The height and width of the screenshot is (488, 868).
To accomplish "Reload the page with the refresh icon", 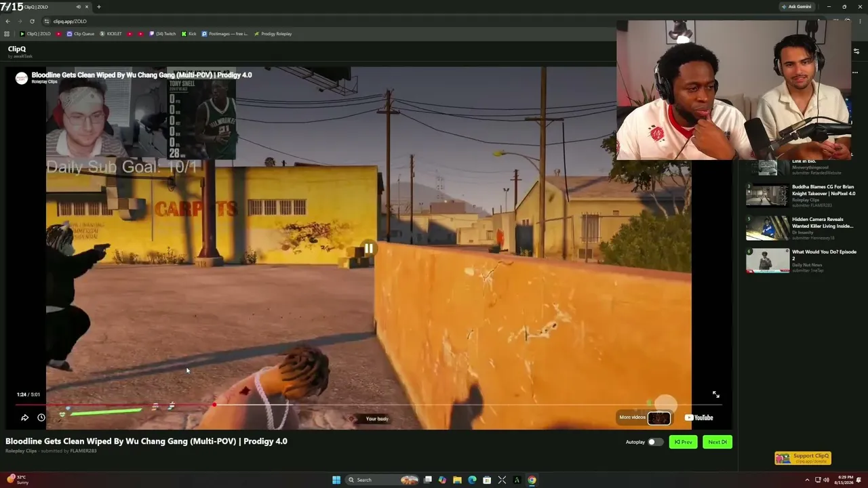I will point(32,21).
